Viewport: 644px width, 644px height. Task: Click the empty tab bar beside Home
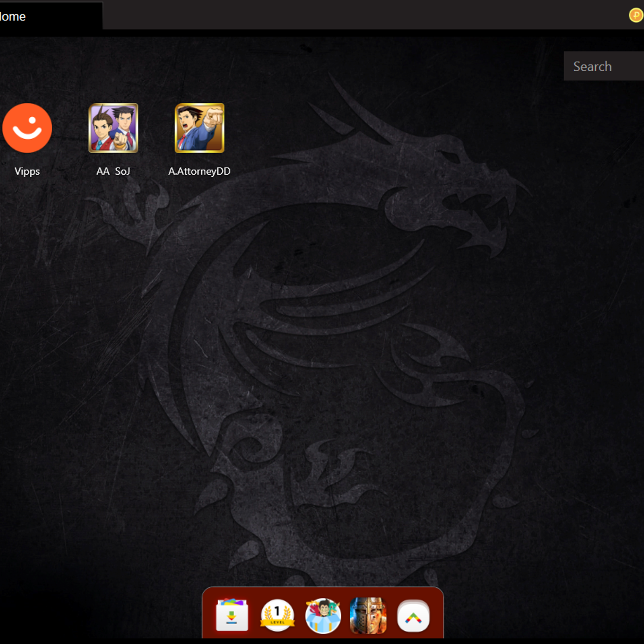[x=322, y=15]
